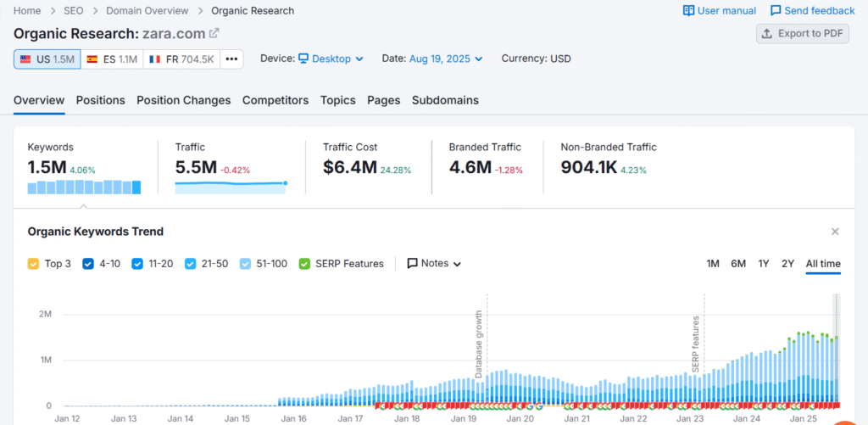The height and width of the screenshot is (425, 868).
Task: Click the US flag icon
Action: pyautogui.click(x=25, y=59)
